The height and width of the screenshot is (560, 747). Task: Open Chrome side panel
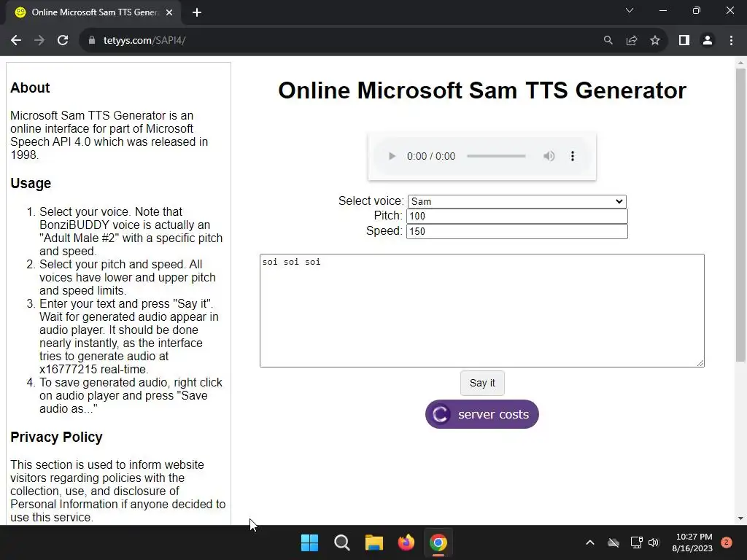point(684,41)
